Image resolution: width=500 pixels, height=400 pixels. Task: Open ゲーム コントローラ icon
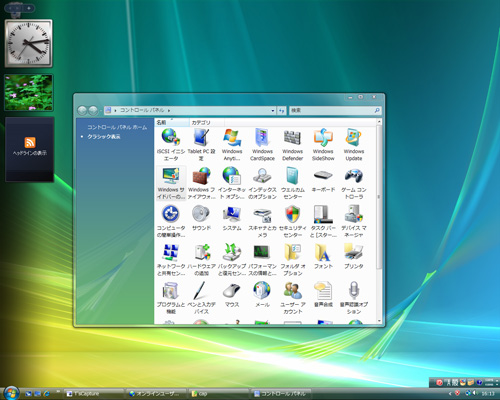click(x=354, y=183)
